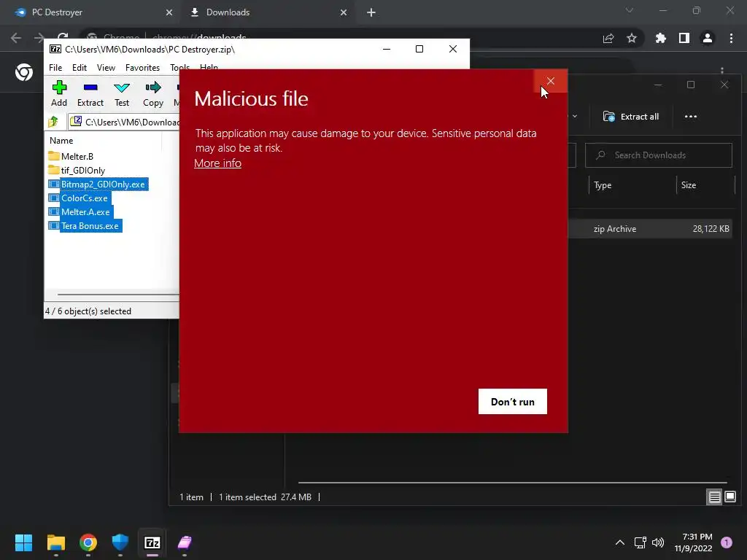Click the Test tool in 7-Zip
Image resolution: width=747 pixels, height=560 pixels.
(x=122, y=93)
